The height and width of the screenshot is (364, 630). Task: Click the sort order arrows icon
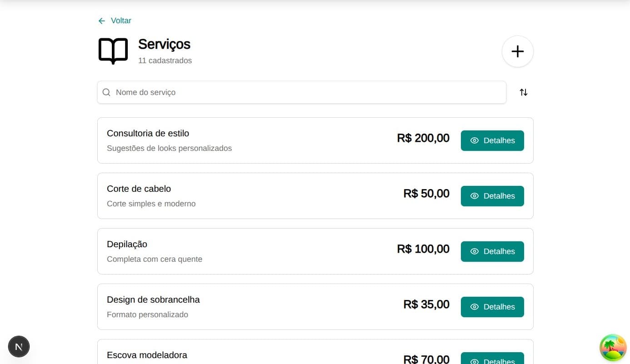tap(523, 92)
